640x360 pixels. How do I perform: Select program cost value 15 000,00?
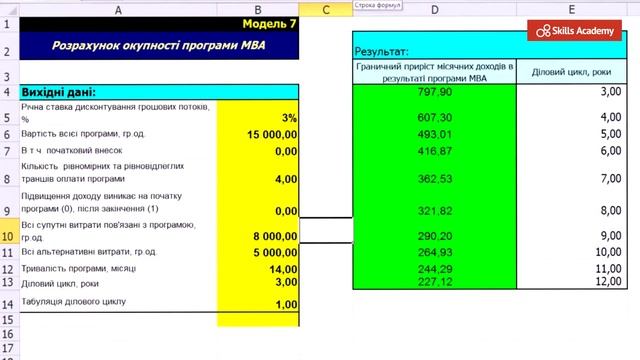258,134
